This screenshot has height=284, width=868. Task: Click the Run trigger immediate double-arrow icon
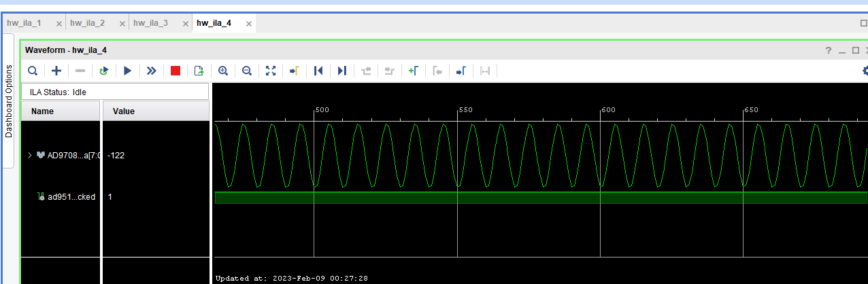pos(151,71)
